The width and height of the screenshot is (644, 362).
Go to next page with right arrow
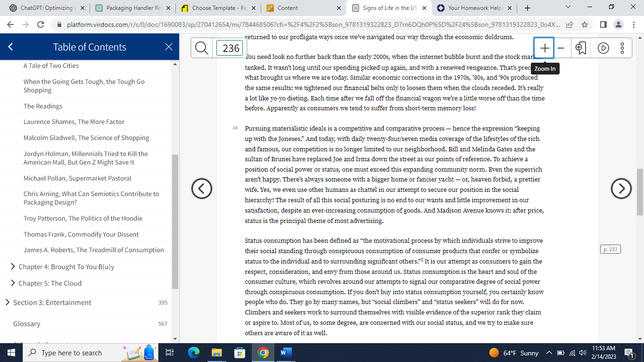[x=621, y=189]
